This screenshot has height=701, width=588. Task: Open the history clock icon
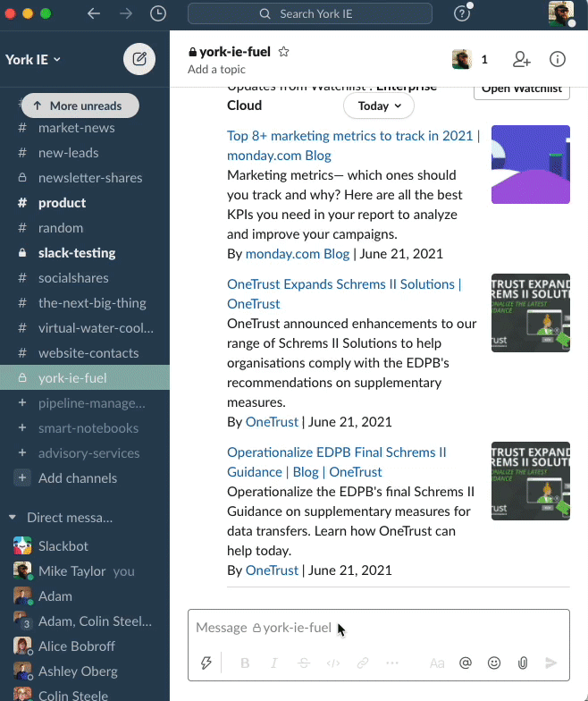(158, 14)
